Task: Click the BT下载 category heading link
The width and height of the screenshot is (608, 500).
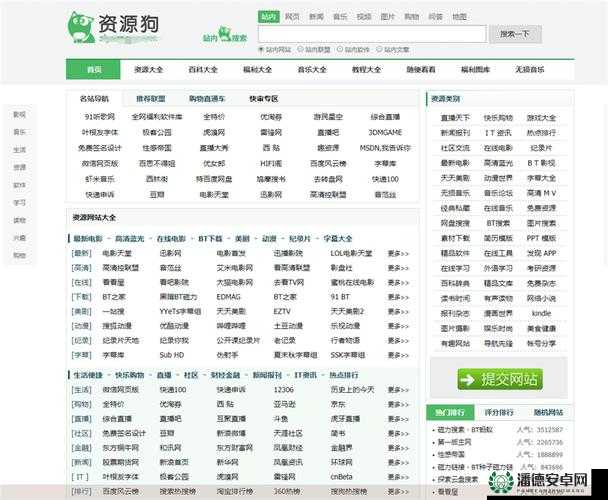Action: (x=210, y=239)
